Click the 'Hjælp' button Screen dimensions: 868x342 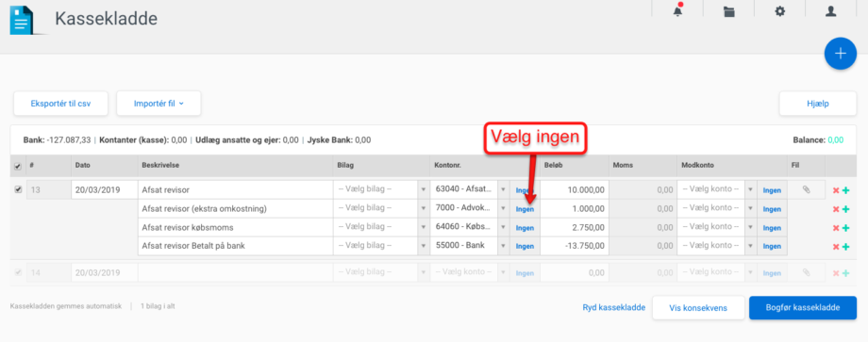[x=818, y=104]
